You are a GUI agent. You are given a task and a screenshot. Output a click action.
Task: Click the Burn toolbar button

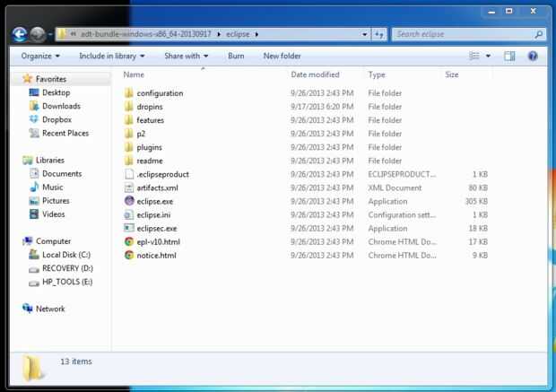pyautogui.click(x=236, y=56)
